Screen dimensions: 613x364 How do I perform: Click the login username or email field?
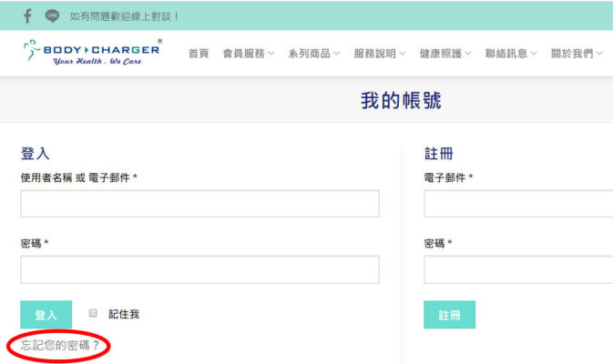199,204
